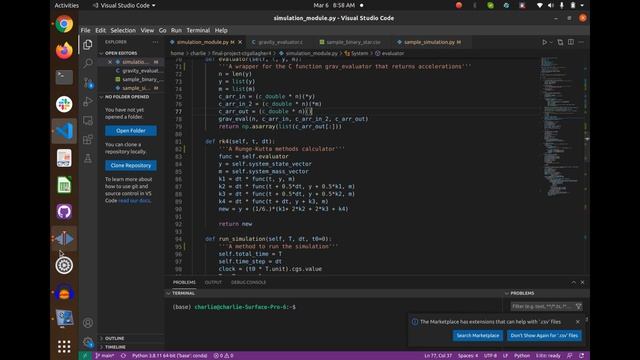Open the Explorer view in the activity bar
The height and width of the screenshot is (360, 640).
click(x=88, y=44)
